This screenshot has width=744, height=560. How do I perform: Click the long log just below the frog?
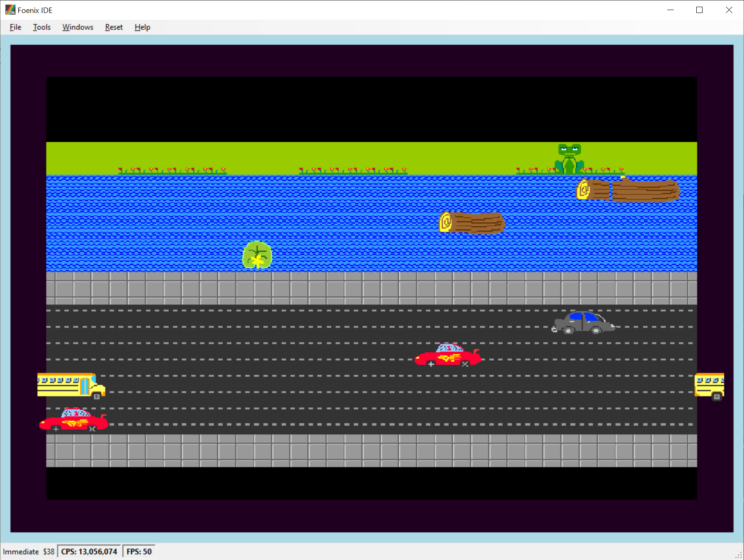[628, 190]
